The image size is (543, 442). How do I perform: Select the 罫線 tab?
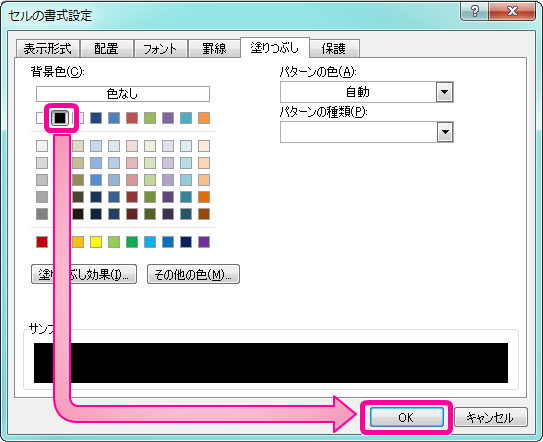[x=214, y=48]
